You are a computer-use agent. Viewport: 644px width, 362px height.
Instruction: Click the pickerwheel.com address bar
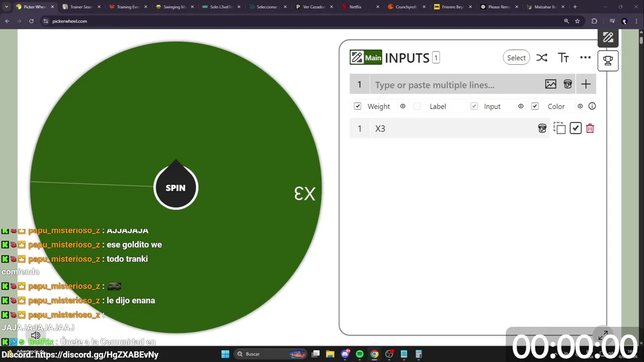click(x=302, y=21)
